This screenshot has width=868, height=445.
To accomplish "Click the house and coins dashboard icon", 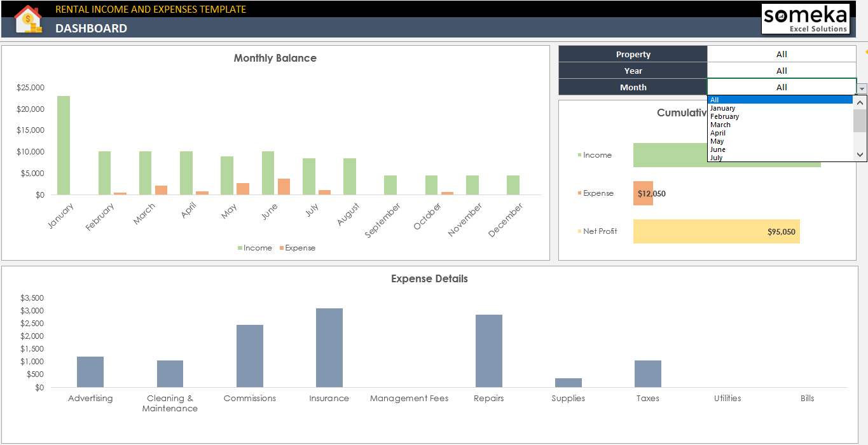I will pyautogui.click(x=28, y=18).
